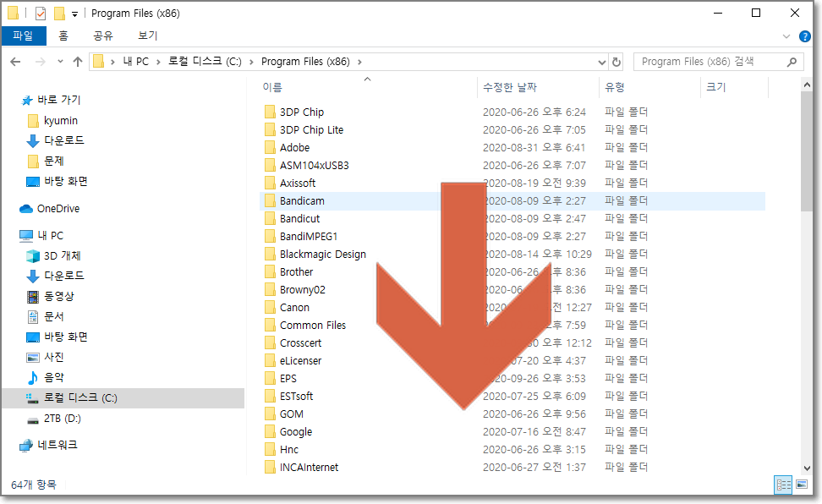This screenshot has height=504, width=822.
Task: Sort by the 수정한 날짜 column header
Action: 510,87
